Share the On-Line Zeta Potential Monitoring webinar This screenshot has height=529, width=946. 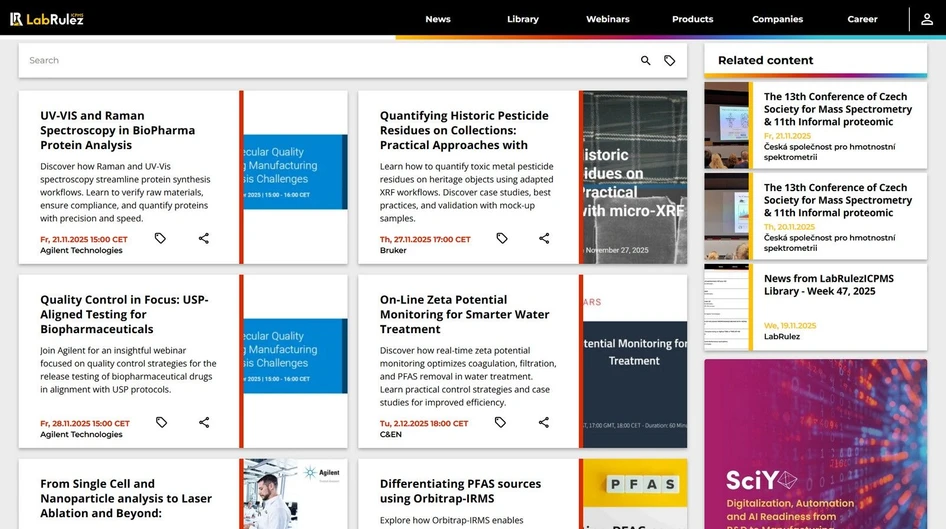pyautogui.click(x=544, y=422)
